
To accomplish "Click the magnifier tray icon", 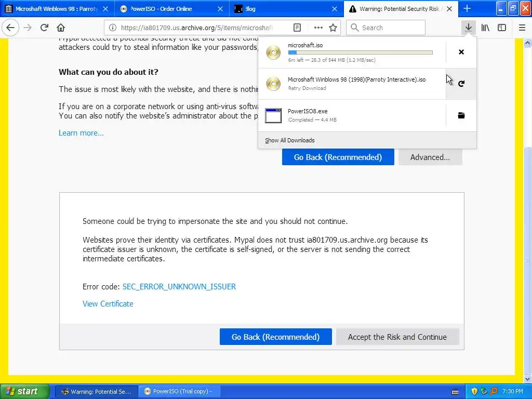I will pyautogui.click(x=494, y=392).
